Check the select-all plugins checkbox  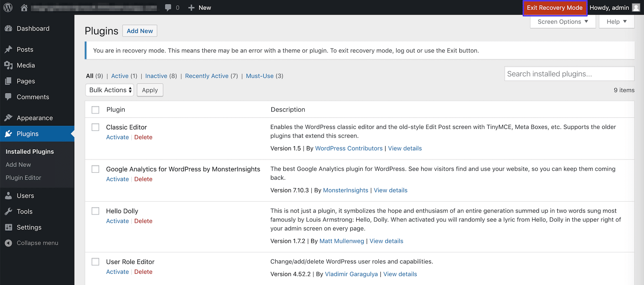coord(95,109)
